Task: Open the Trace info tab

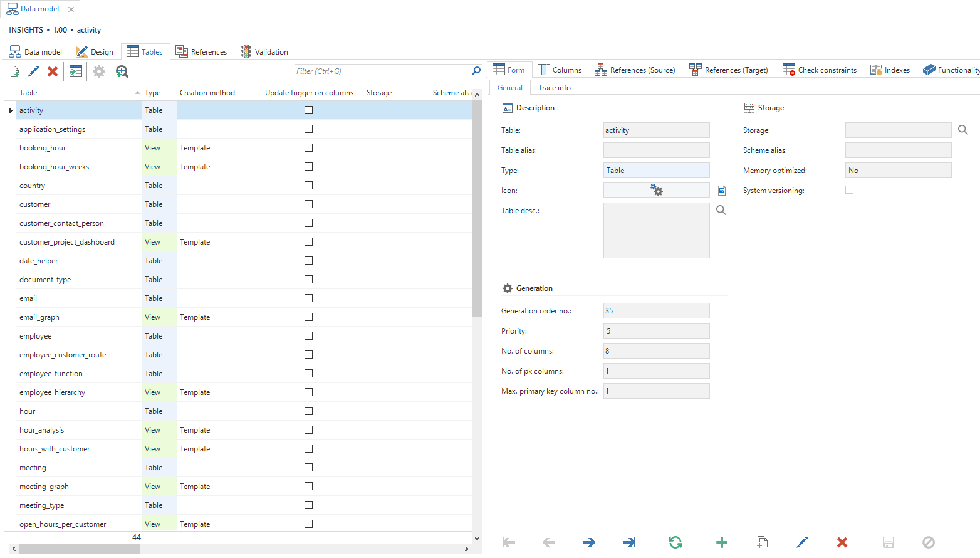Action: [554, 88]
